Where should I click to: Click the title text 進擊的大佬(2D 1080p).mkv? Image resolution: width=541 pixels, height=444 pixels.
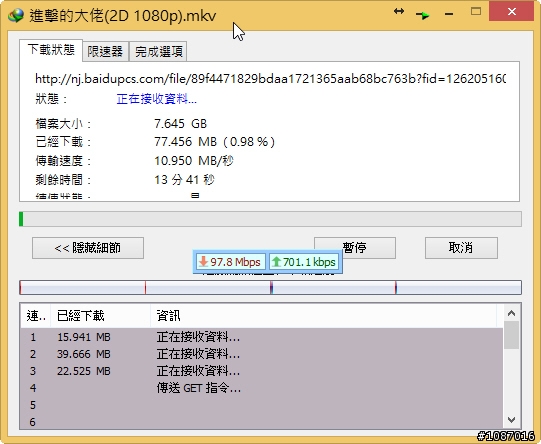click(x=122, y=16)
